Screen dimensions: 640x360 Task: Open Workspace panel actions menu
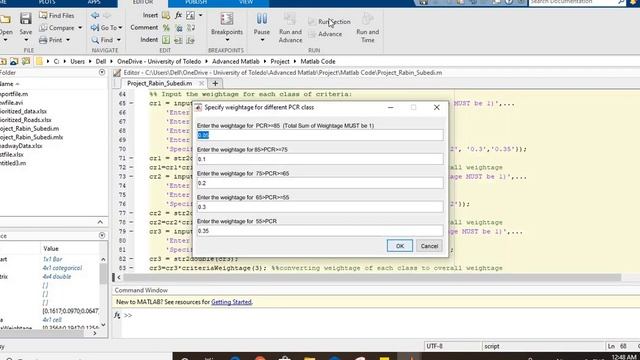[x=102, y=236]
